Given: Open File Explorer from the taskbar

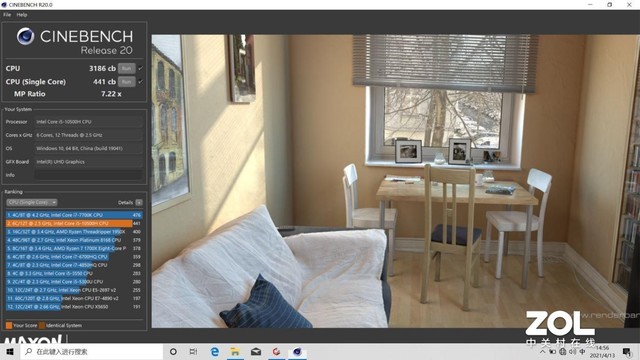Looking at the screenshot, I should pyautogui.click(x=235, y=351).
